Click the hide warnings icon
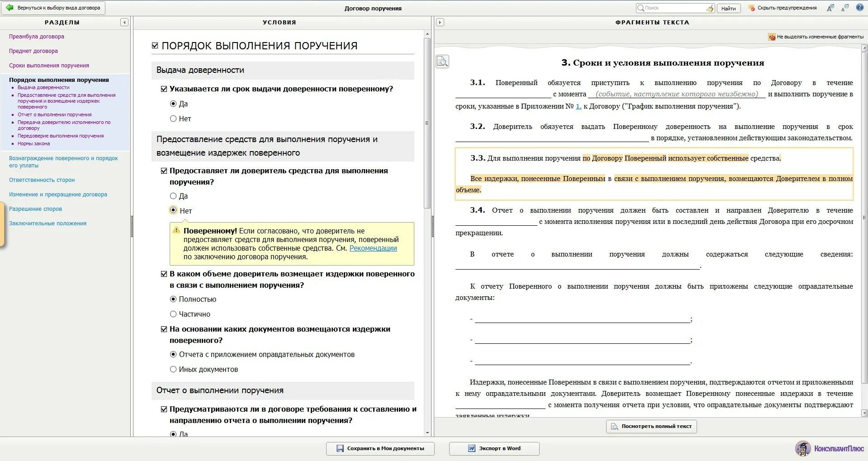Viewport: 868px width, 461px height. [752, 8]
